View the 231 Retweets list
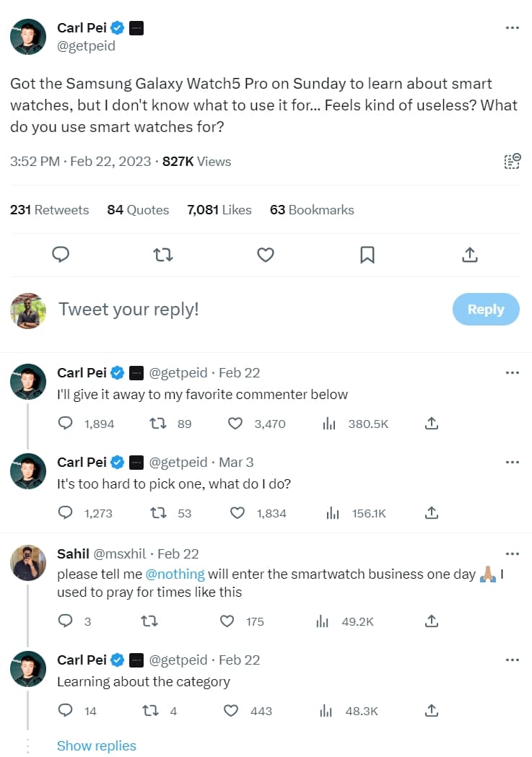Viewport: 532px width, 757px height. pyautogui.click(x=49, y=210)
